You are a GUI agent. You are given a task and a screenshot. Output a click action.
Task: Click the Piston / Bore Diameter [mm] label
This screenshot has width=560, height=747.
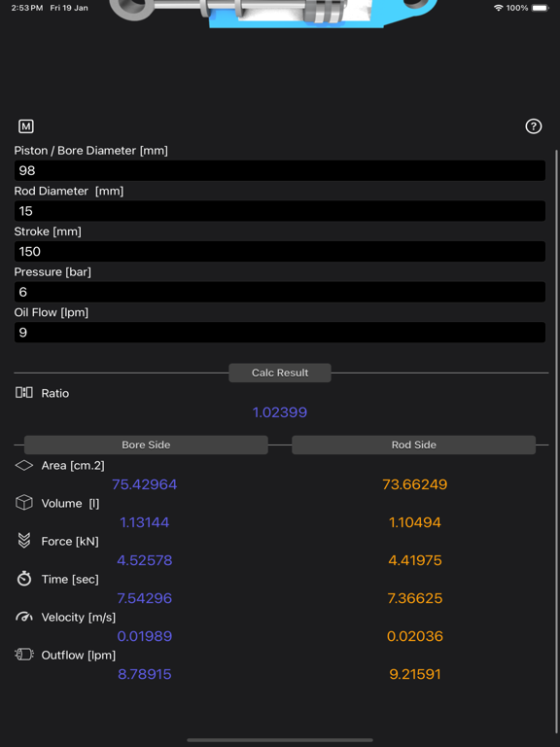click(91, 151)
